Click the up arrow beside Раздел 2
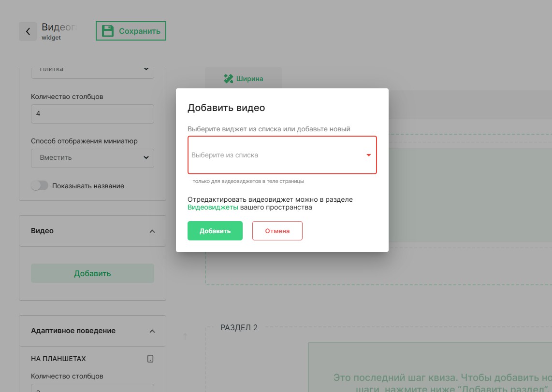The image size is (552, 392). click(185, 336)
